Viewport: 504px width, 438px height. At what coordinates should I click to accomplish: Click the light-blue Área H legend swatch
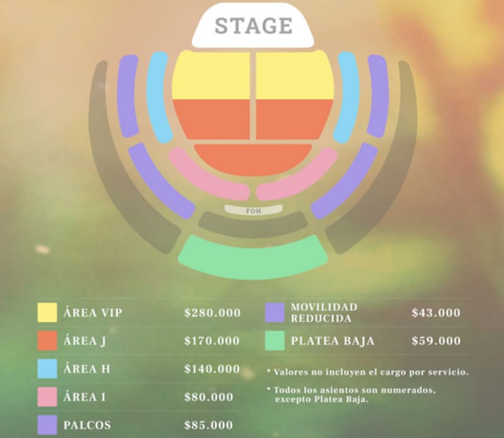47,369
